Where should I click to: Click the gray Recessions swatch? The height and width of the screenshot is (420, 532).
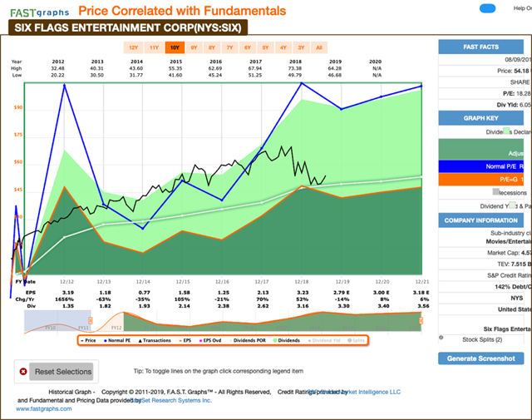[495, 192]
